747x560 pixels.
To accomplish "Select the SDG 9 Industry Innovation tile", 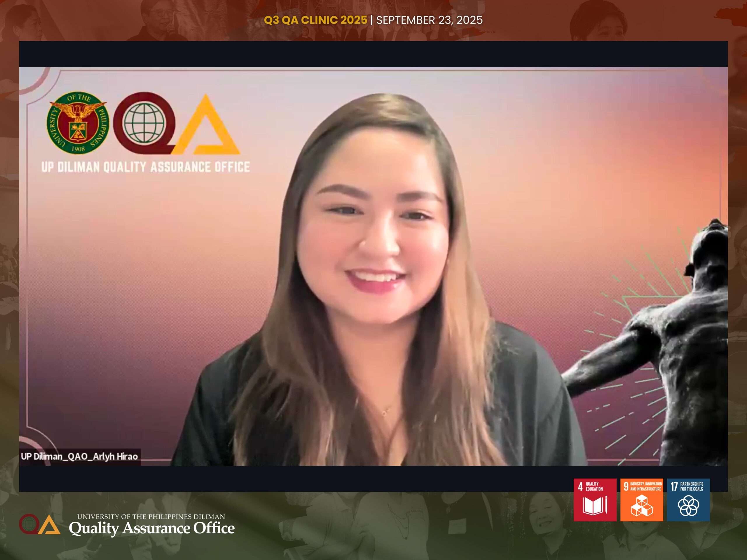I will (x=641, y=500).
